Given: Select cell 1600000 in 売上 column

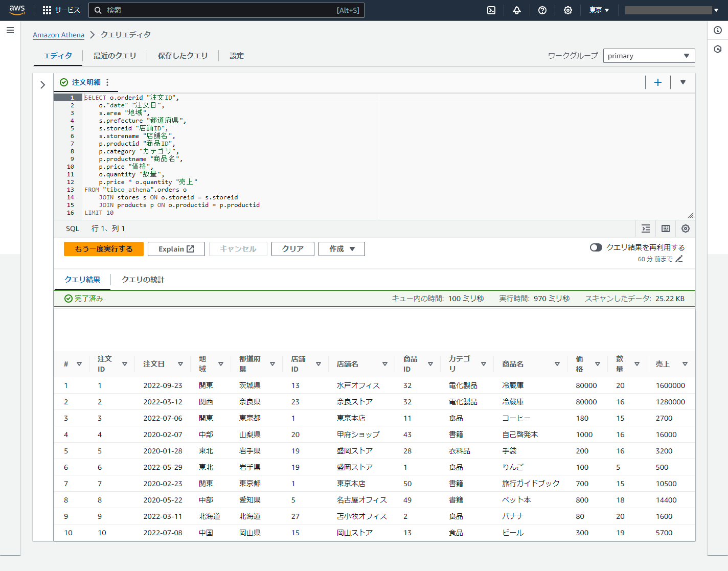Looking at the screenshot, I should click(x=670, y=385).
